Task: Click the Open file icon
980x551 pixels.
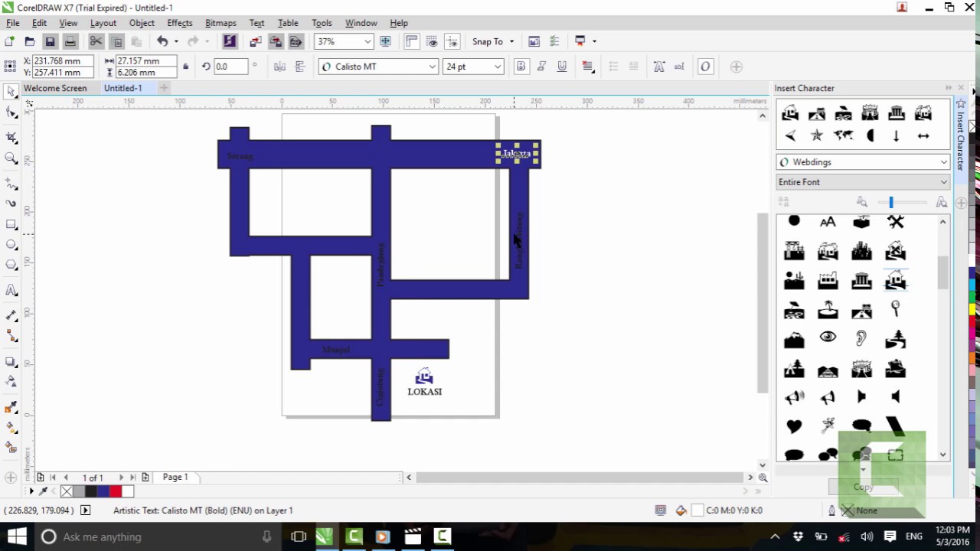Action: [30, 41]
